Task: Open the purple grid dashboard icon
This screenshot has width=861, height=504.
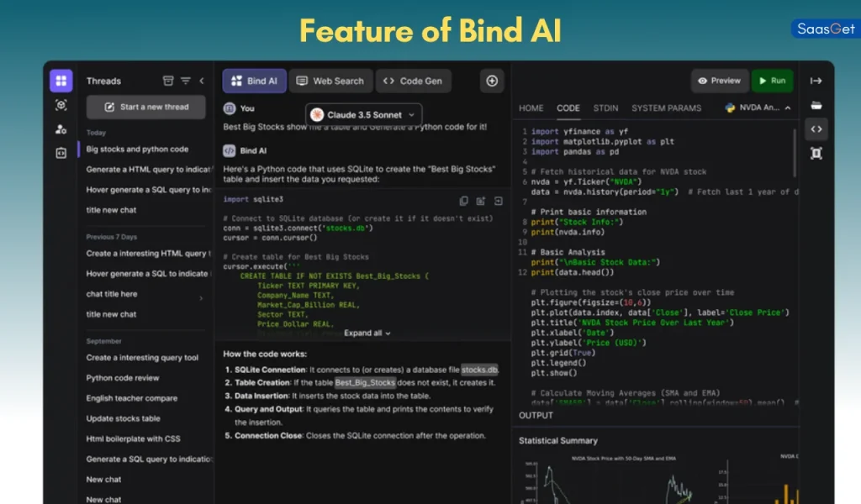Action: 61,81
